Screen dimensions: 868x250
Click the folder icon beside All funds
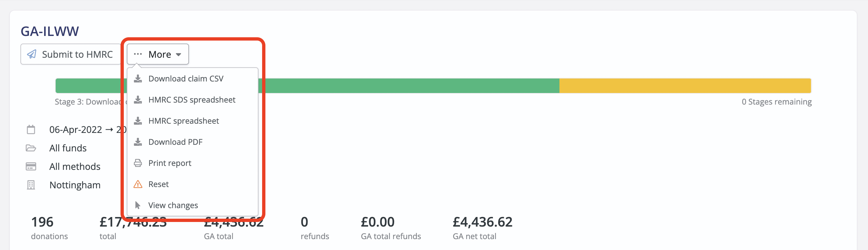pyautogui.click(x=31, y=148)
